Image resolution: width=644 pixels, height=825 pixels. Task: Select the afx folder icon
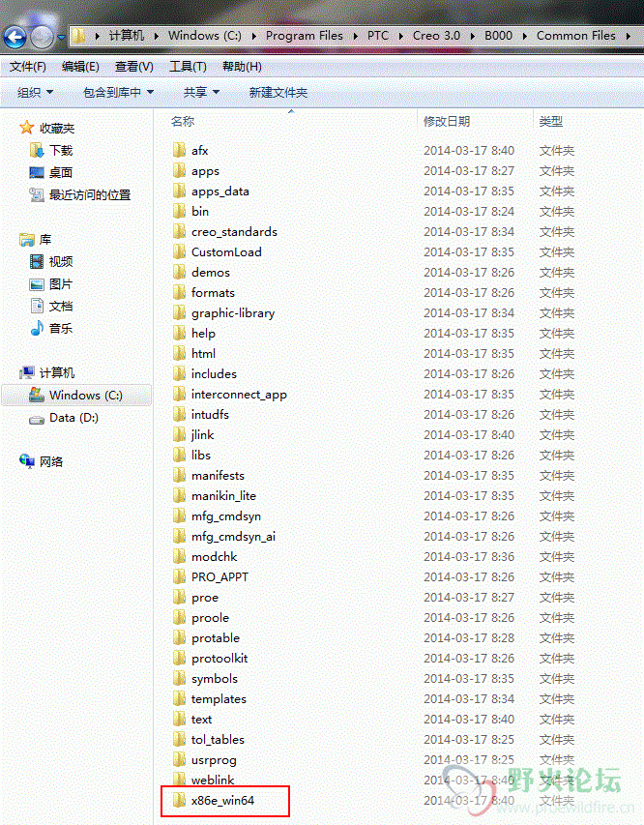[180, 150]
